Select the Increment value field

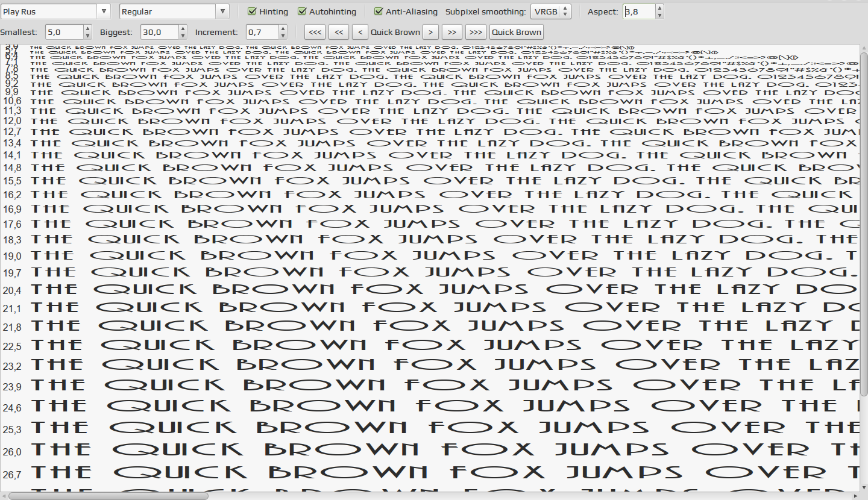[262, 32]
